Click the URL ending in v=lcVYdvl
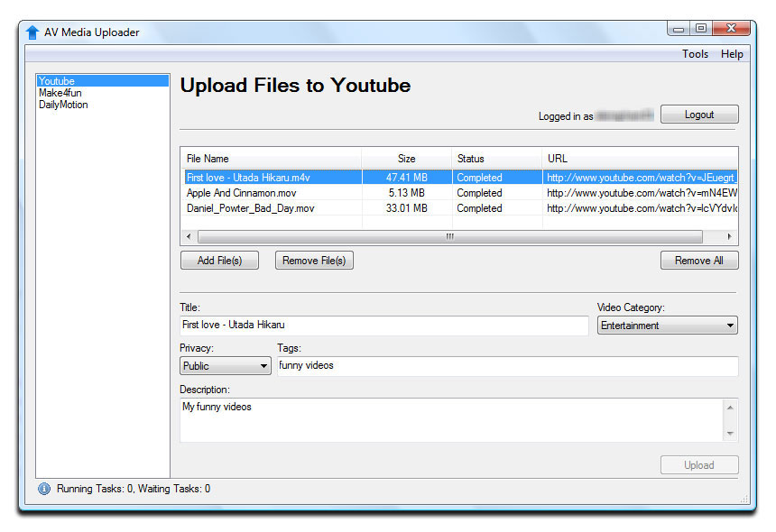The height and width of the screenshot is (532, 776). 642,208
